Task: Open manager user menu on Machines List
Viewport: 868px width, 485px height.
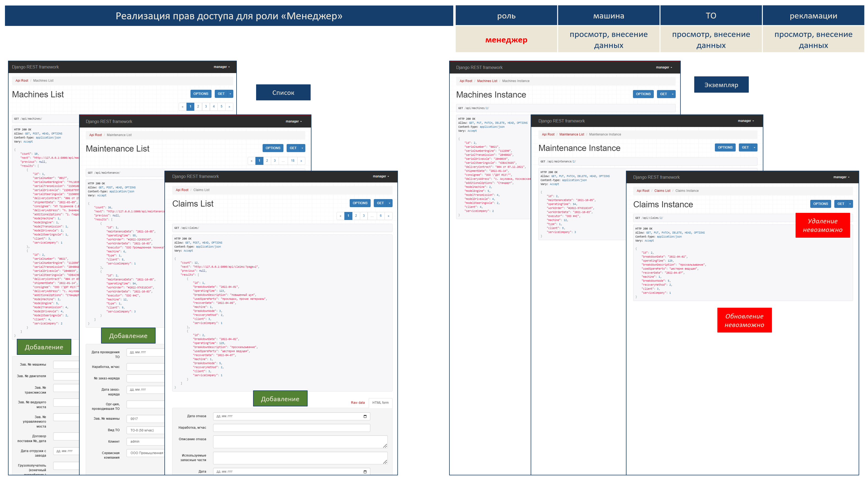Action: click(222, 67)
